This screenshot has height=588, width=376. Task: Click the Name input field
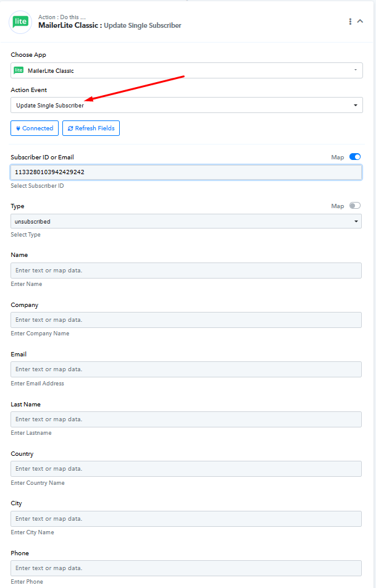pyautogui.click(x=186, y=271)
